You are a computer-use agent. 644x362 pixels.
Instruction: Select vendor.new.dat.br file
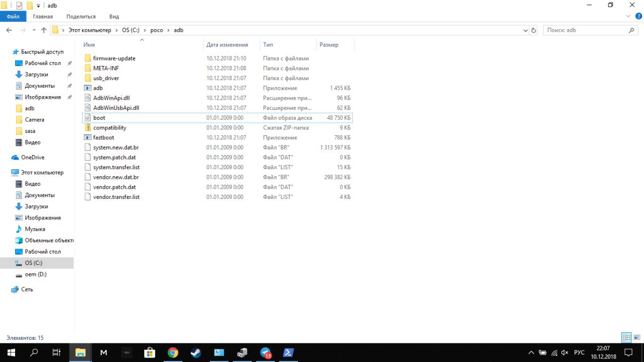(x=116, y=177)
